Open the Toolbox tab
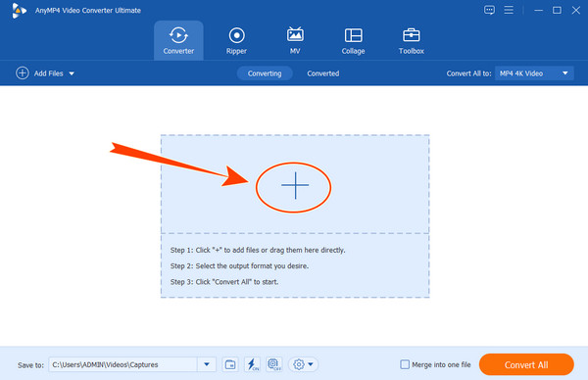Image resolution: width=588 pixels, height=380 pixels. [412, 40]
